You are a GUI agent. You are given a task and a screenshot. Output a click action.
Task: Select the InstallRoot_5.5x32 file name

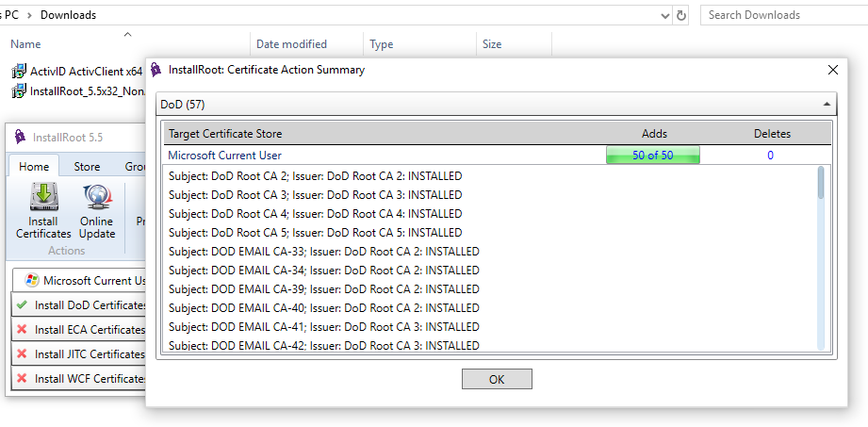click(88, 91)
